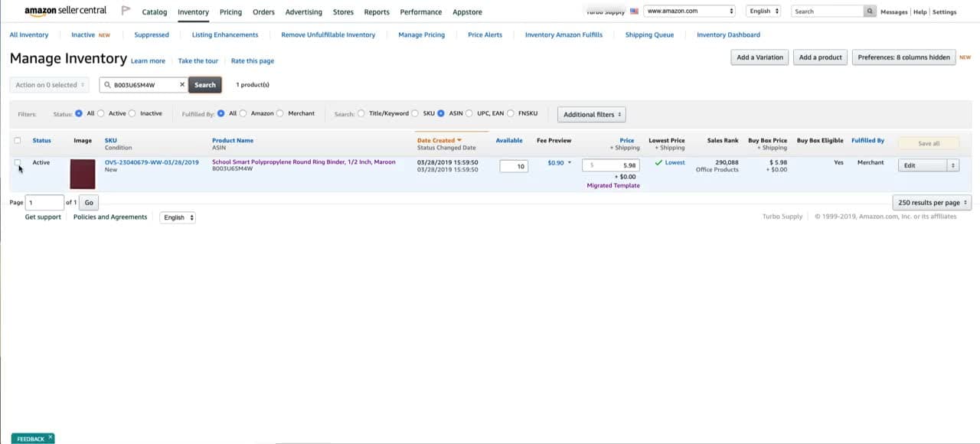Select the School Smart binder row checkbox

tap(18, 162)
